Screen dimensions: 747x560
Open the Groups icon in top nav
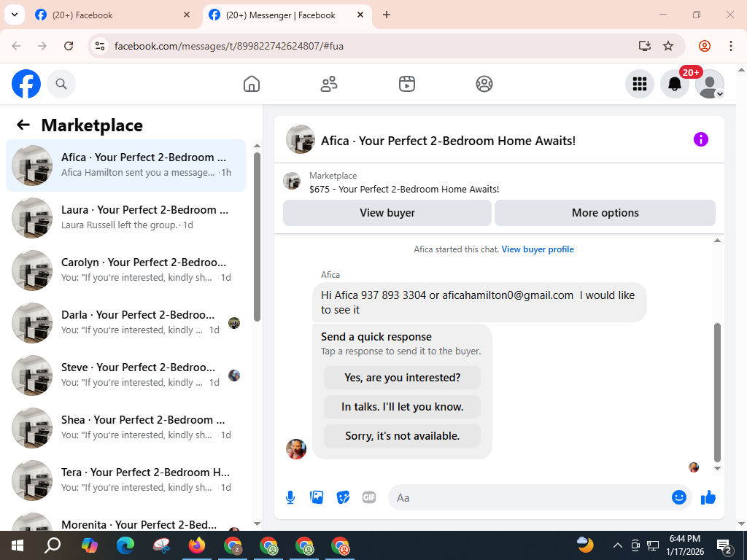[x=484, y=84]
